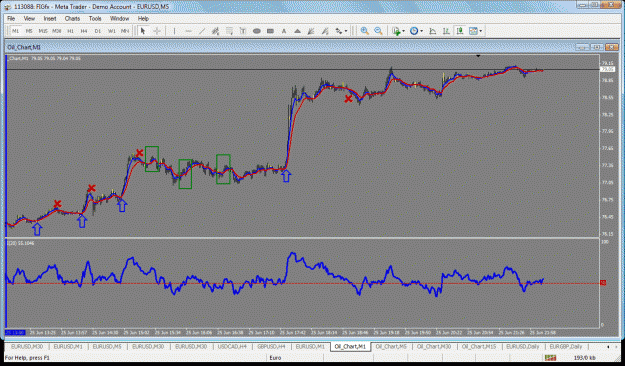This screenshot has height=366, width=625.
Task: Select the crosshair tool
Action: [x=157, y=31]
